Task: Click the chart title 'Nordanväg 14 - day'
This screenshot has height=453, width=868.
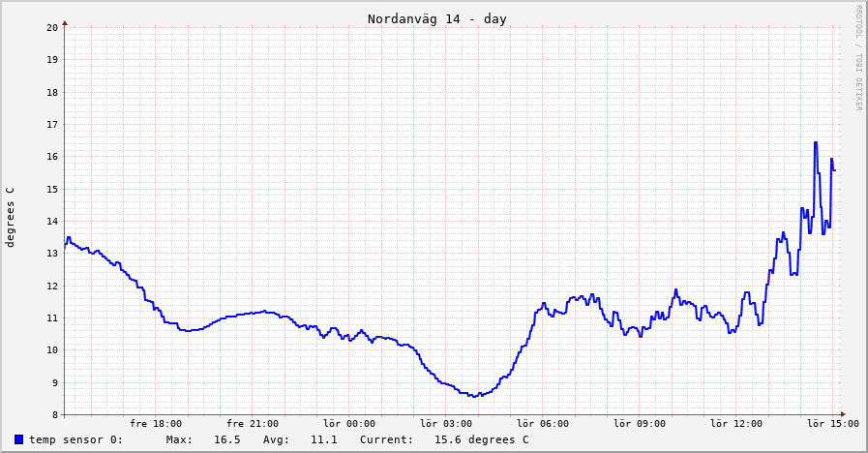Action: click(x=437, y=18)
